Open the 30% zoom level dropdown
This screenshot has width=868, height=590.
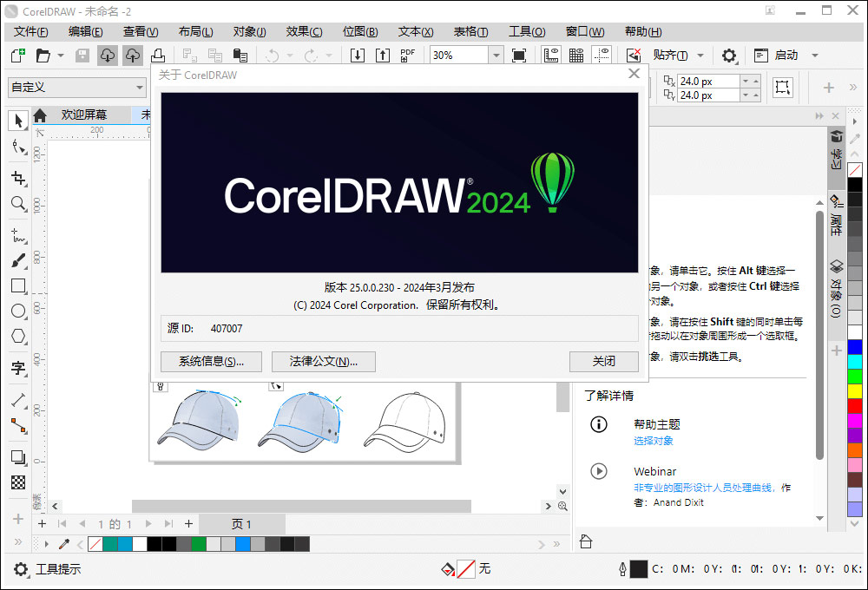496,54
